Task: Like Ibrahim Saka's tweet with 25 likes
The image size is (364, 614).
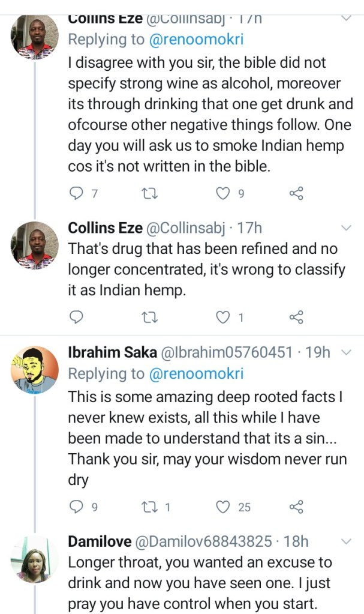Action: (222, 507)
